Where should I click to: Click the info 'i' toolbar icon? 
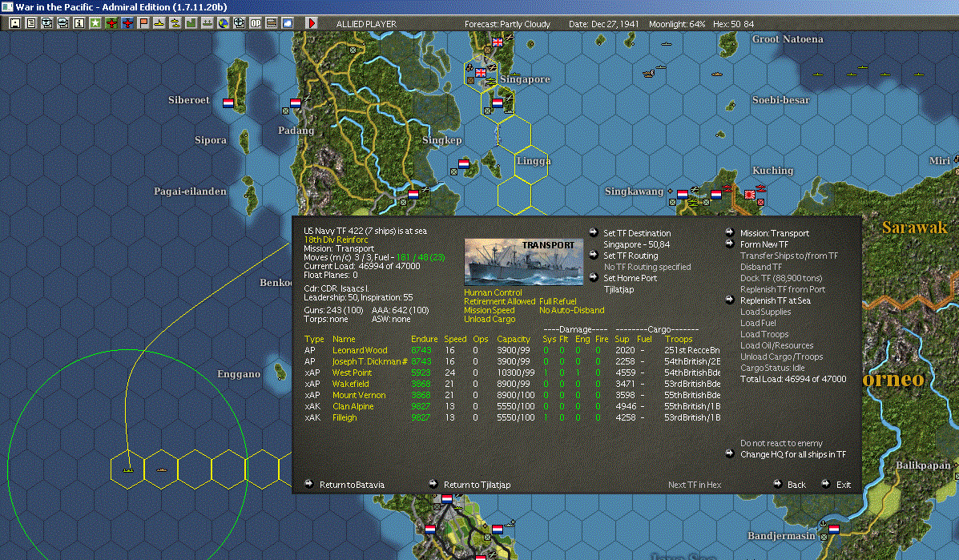click(x=79, y=23)
